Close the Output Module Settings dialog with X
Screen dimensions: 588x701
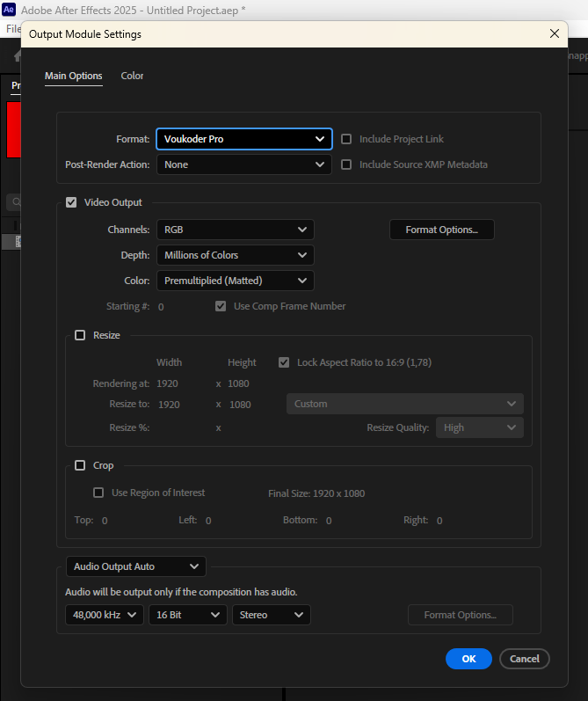point(554,33)
